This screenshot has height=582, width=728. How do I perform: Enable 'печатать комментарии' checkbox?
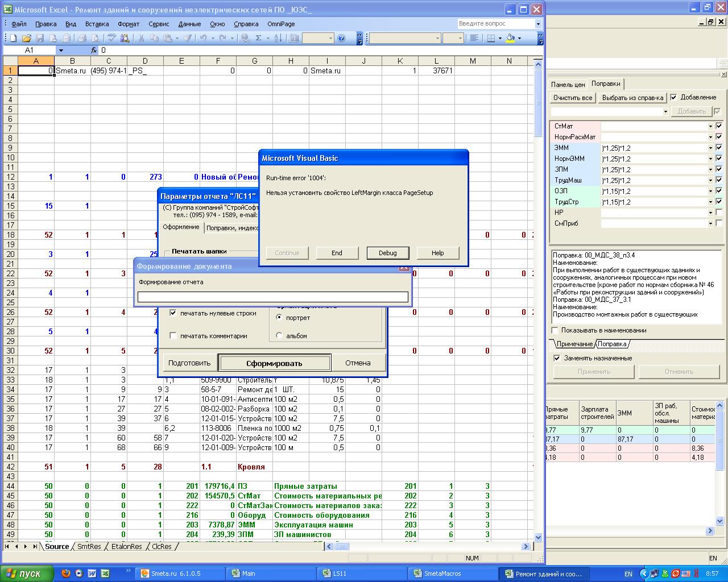(x=173, y=336)
